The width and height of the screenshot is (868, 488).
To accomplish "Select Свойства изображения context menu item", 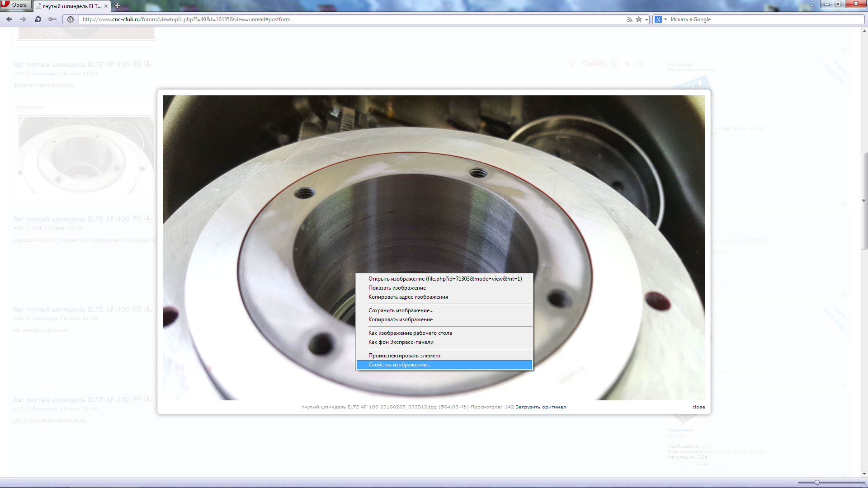I will pyautogui.click(x=399, y=365).
